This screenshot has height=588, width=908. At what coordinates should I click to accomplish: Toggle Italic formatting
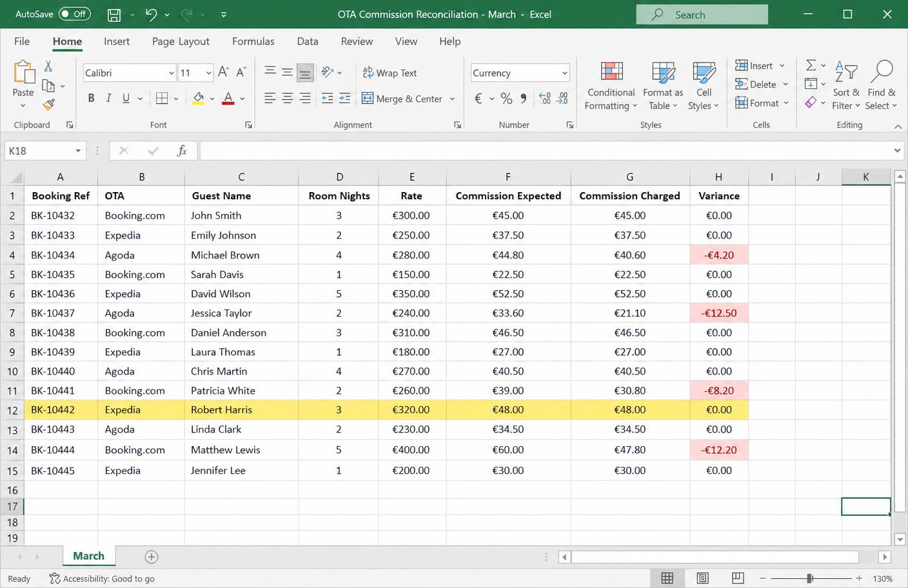click(x=108, y=98)
